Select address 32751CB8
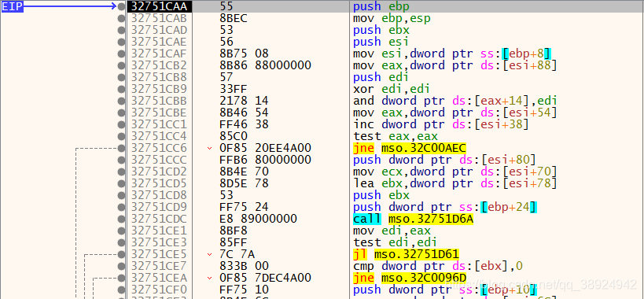644x299 pixels. point(159,77)
